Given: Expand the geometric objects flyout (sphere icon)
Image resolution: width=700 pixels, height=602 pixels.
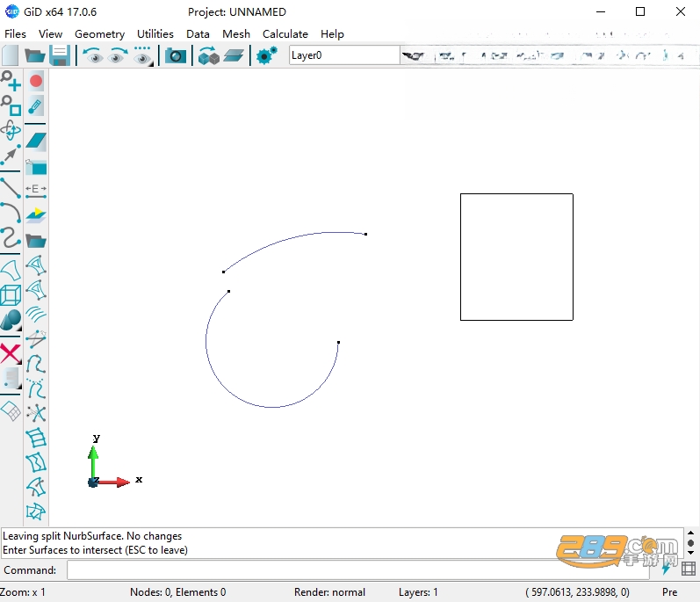Looking at the screenshot, I should point(11,320).
